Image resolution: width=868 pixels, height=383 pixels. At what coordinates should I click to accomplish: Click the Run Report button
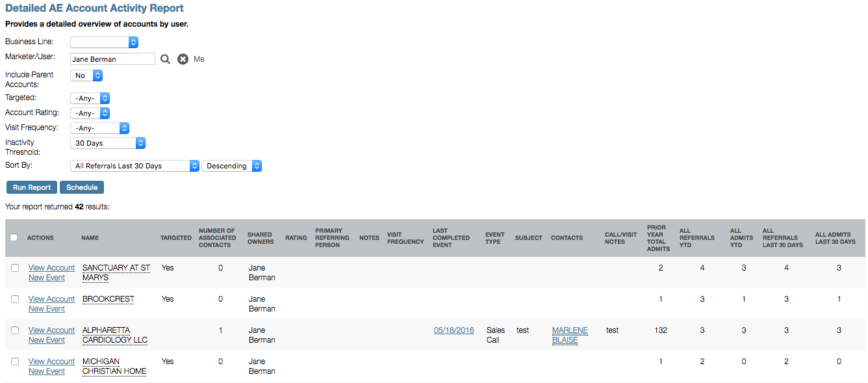pyautogui.click(x=32, y=187)
